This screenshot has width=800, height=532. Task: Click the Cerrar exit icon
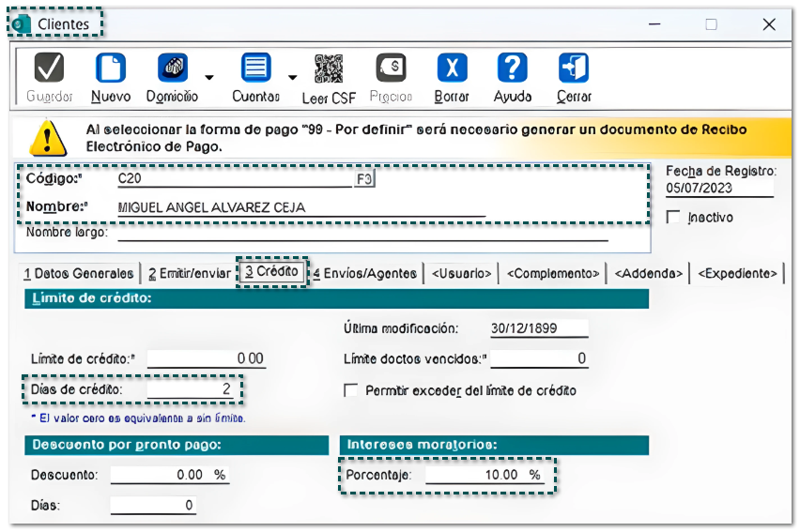574,68
